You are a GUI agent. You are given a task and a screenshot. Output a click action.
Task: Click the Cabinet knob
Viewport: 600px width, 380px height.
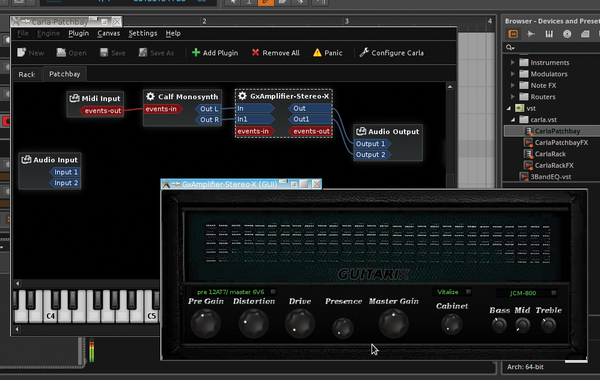[x=452, y=324]
